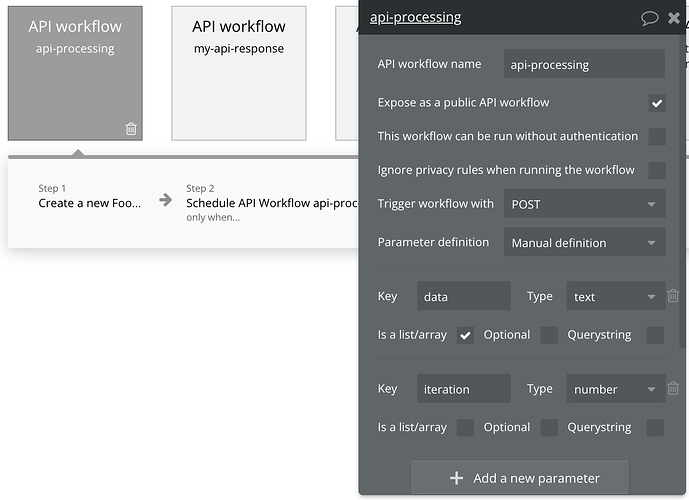Viewport: 689px width, 500px height.
Task: Open the comment bubble in the panel header
Action: coord(649,18)
